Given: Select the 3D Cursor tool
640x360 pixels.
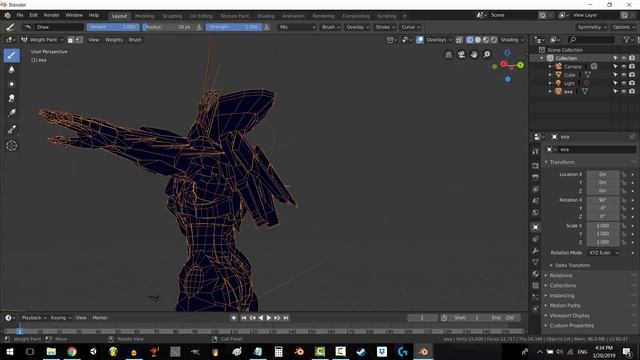Looking at the screenshot, I should tap(11, 146).
